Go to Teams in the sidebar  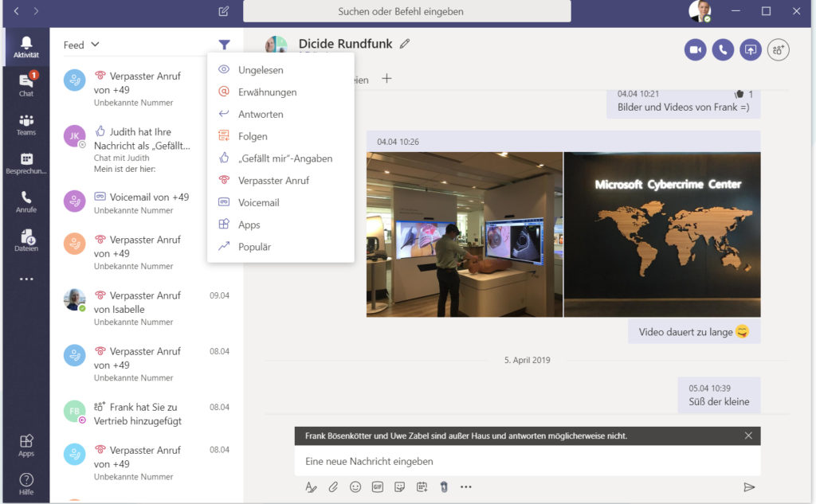pyautogui.click(x=26, y=124)
